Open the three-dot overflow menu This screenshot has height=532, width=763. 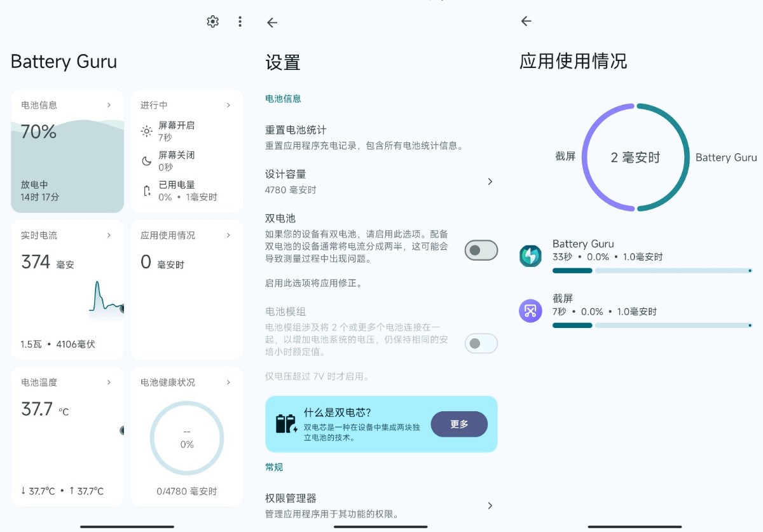point(240,22)
